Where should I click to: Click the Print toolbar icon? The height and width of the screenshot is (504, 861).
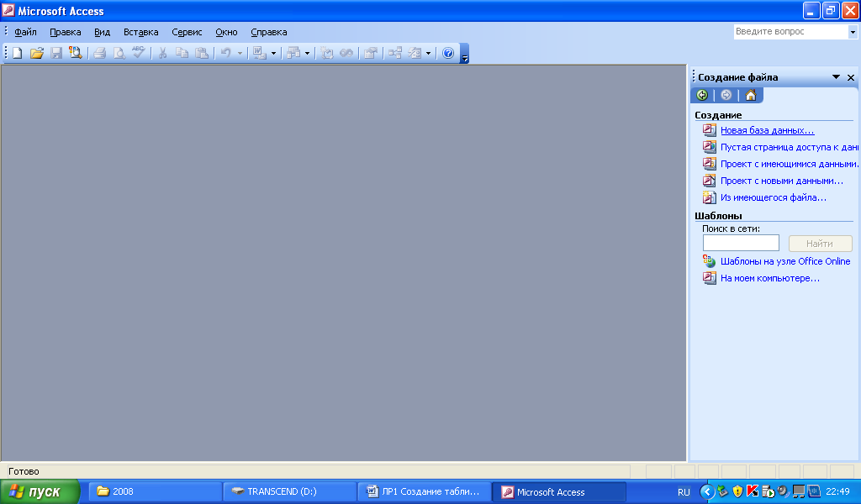coord(99,53)
